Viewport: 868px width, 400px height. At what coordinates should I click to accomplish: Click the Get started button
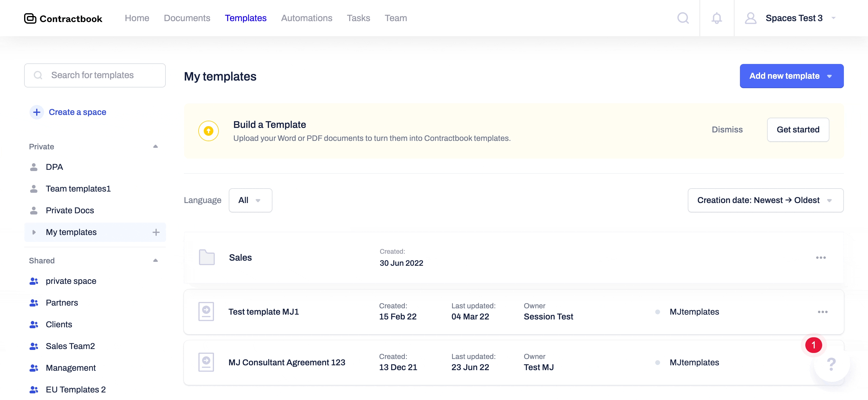(x=798, y=129)
